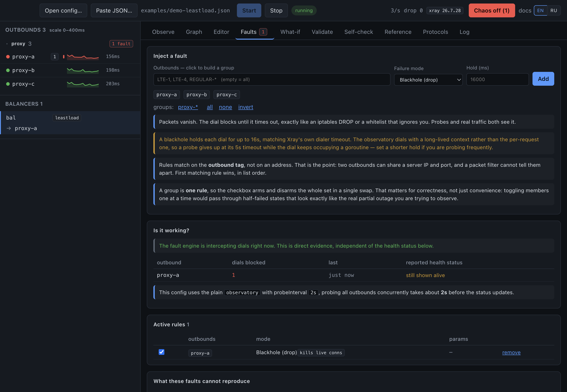Select the bal balancer in sidebar

click(70, 123)
